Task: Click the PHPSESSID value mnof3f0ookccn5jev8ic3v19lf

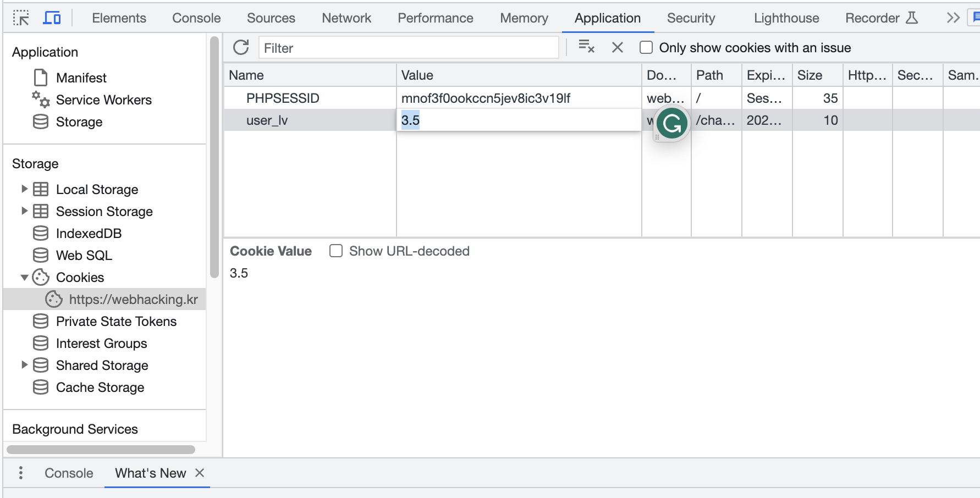Action: pos(486,98)
